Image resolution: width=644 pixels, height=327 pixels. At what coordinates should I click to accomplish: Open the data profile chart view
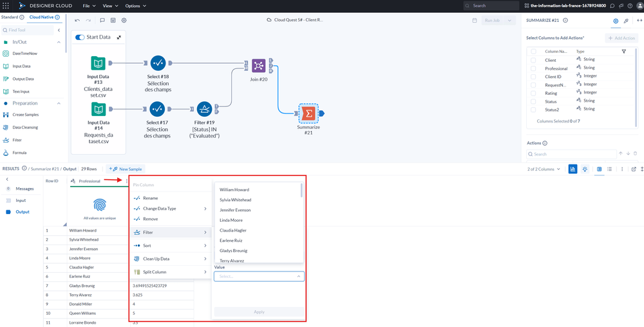(573, 169)
